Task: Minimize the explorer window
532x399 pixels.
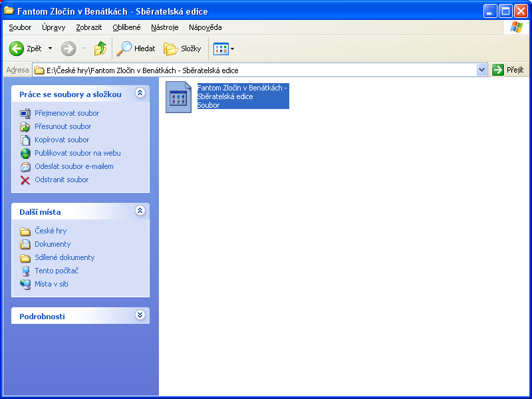Action: (489, 11)
